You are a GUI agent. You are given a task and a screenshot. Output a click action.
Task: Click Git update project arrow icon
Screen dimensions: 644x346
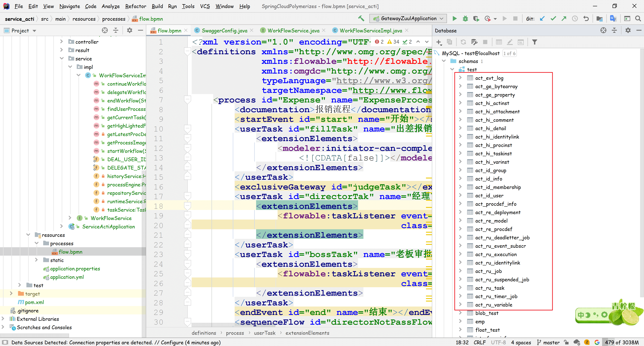coord(542,18)
